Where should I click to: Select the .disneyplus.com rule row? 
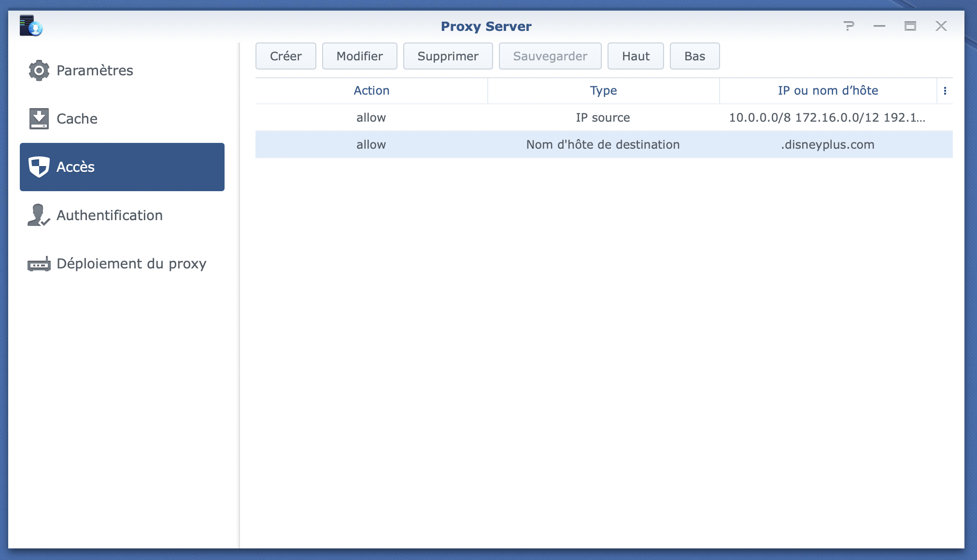[x=603, y=145]
